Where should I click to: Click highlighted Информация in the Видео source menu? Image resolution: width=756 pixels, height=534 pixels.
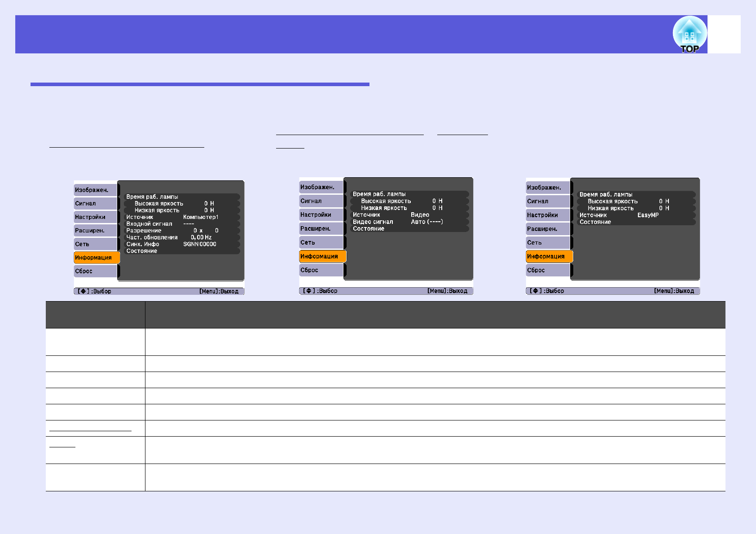tap(322, 256)
